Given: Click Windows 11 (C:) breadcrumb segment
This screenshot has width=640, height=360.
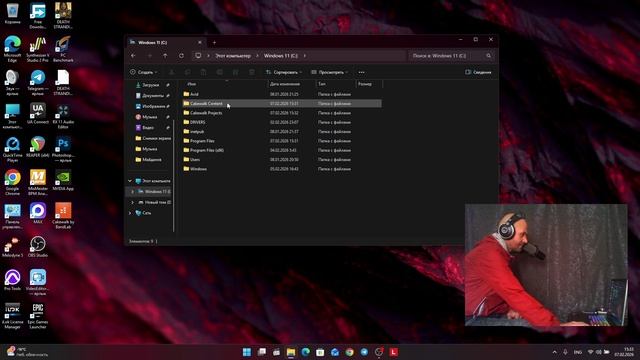Looking at the screenshot, I should 281,56.
